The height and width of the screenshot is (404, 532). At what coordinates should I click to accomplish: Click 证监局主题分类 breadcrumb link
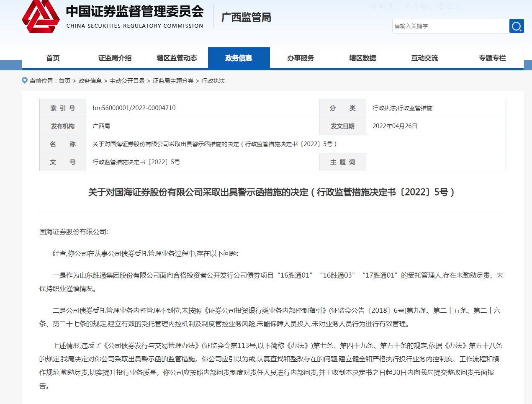173,81
